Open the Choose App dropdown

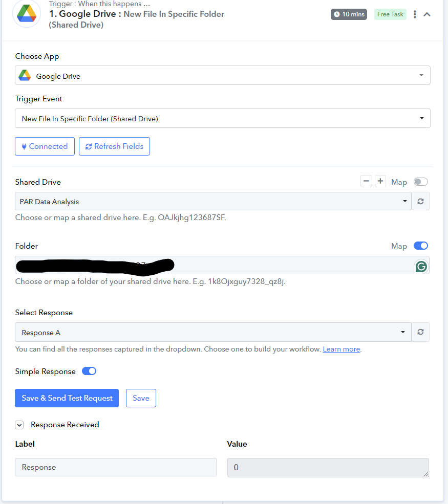[223, 76]
